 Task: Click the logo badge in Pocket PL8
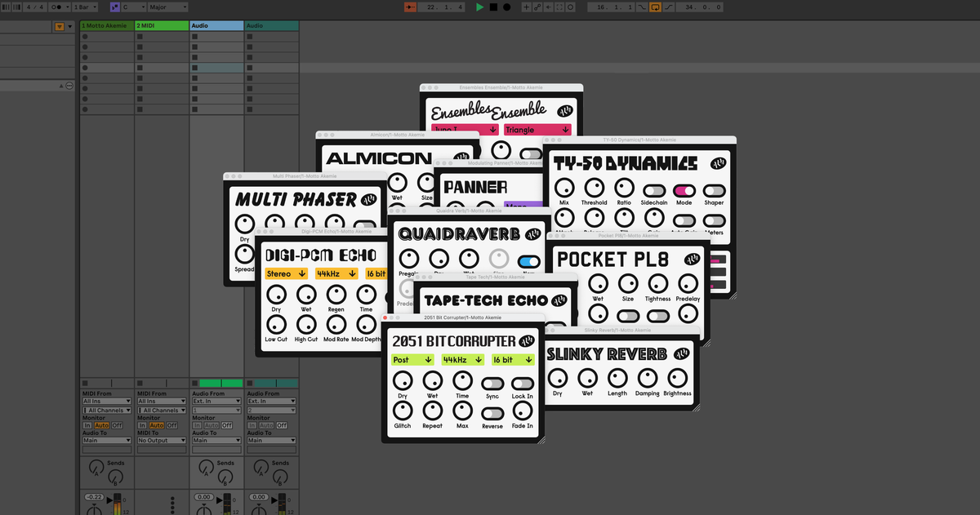tap(691, 259)
